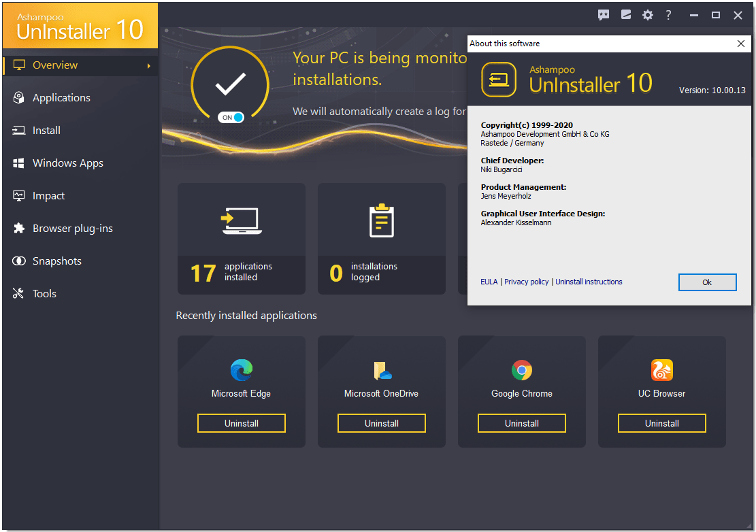Click the Microsoft OneDrive icon

382,371
